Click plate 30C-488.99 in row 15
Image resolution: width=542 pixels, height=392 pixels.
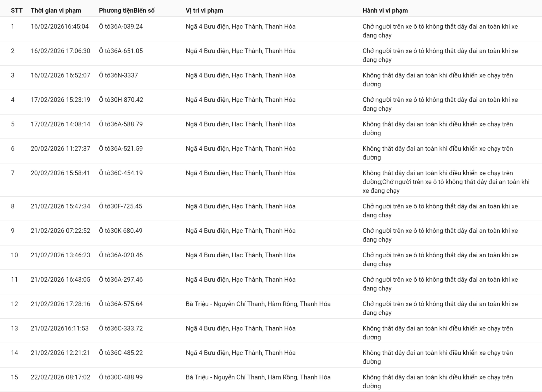121,377
